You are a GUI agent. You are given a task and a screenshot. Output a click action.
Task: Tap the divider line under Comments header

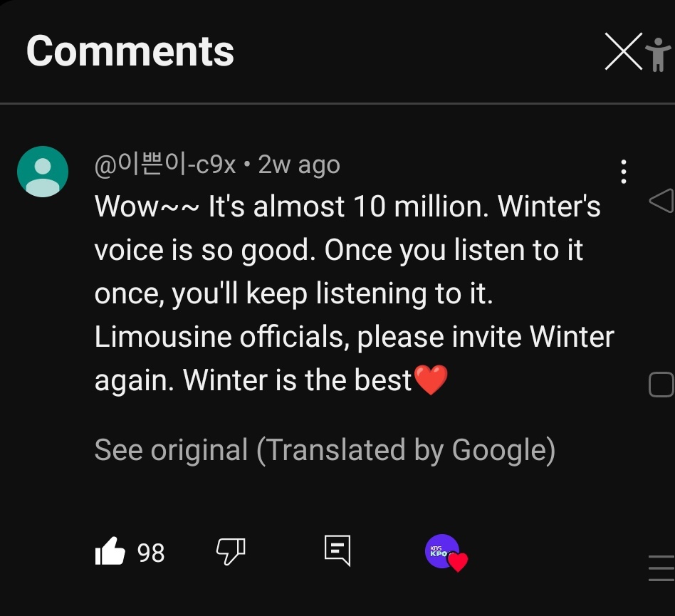click(337, 103)
